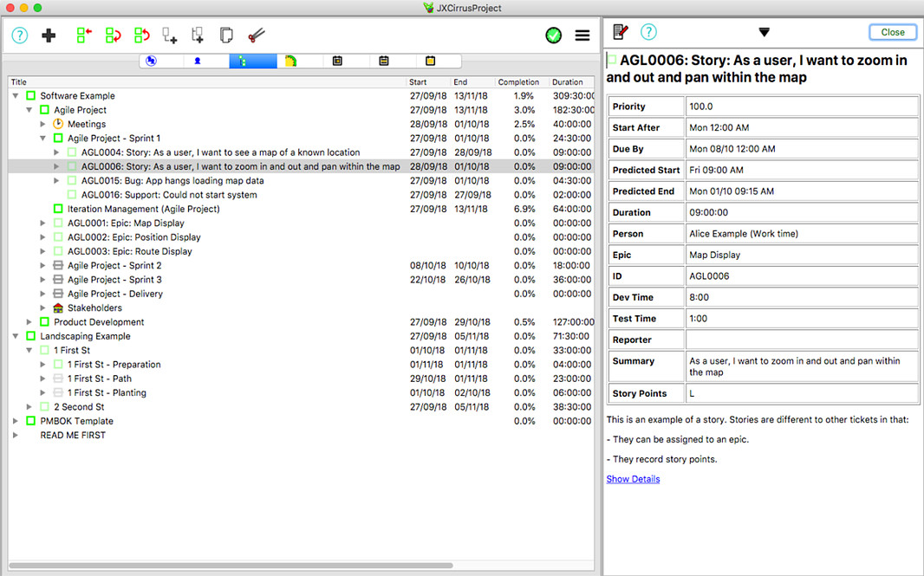Click the green checkmark status icon

click(553, 36)
